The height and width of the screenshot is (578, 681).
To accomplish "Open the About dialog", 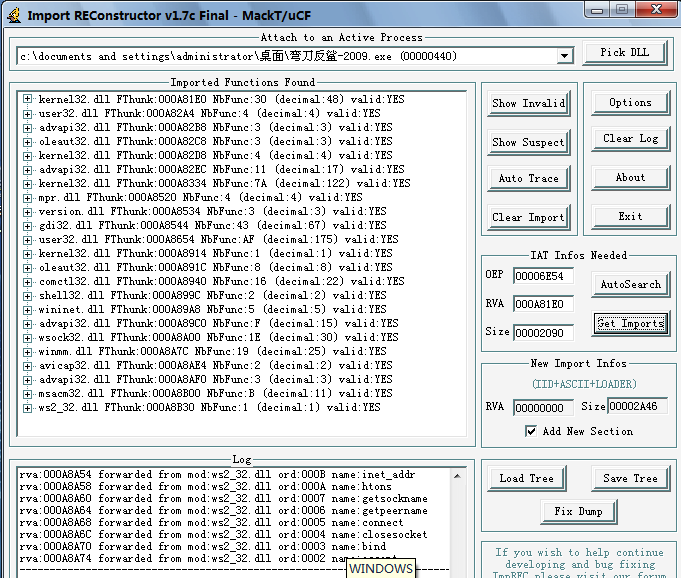I will 630,178.
